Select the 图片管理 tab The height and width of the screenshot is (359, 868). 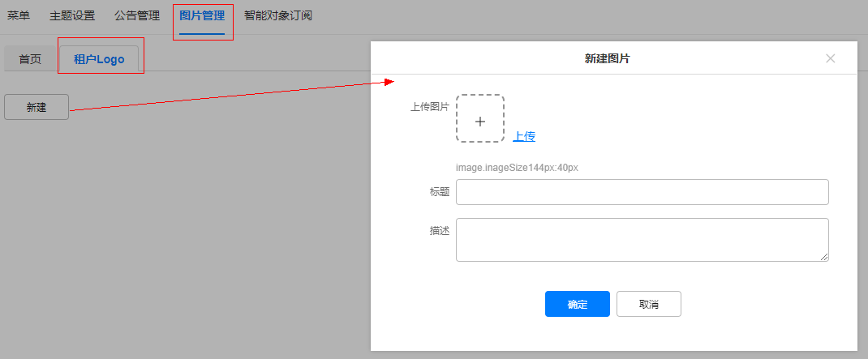[202, 15]
